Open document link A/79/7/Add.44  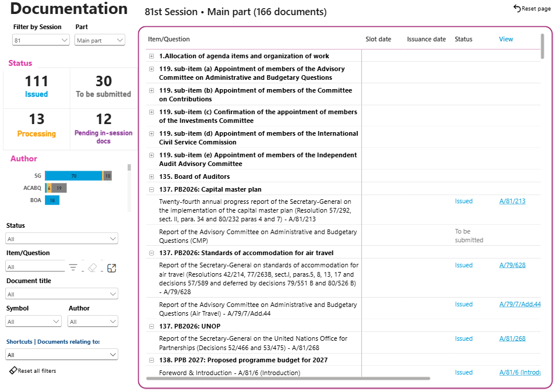pos(520,304)
